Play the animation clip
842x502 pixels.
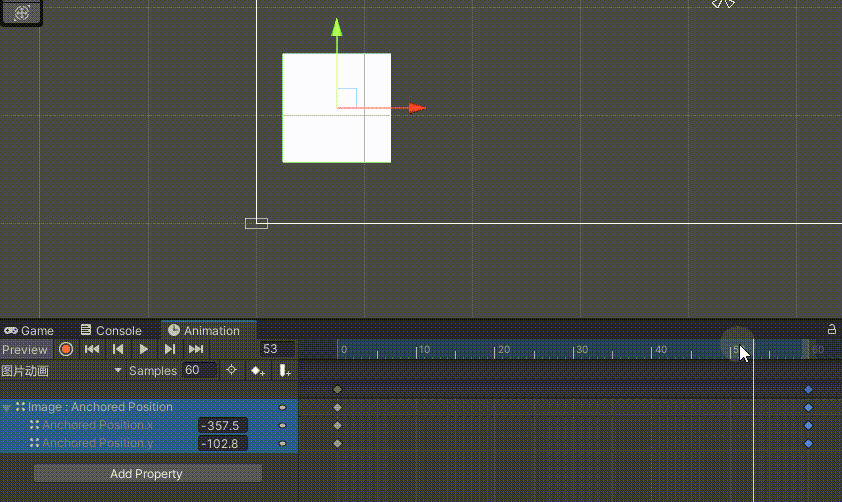(143, 350)
